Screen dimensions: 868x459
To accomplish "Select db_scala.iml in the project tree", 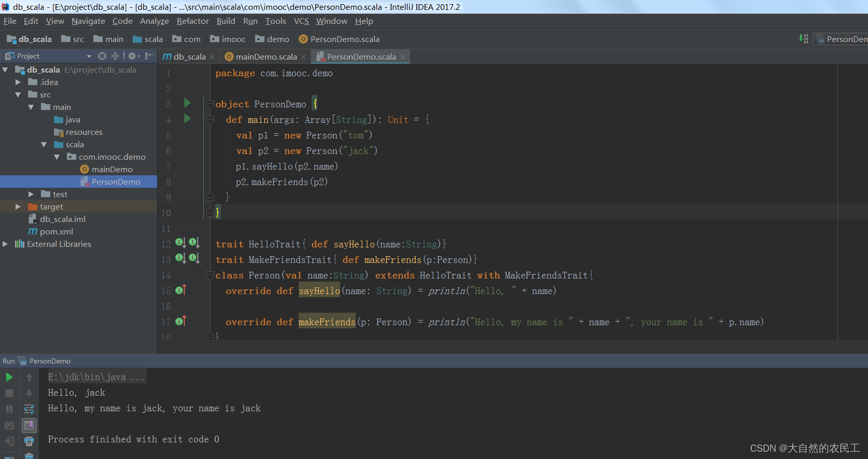I will pos(57,219).
